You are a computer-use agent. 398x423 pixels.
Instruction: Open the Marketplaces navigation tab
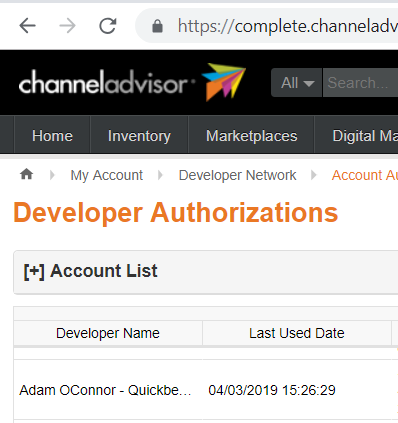pos(252,135)
